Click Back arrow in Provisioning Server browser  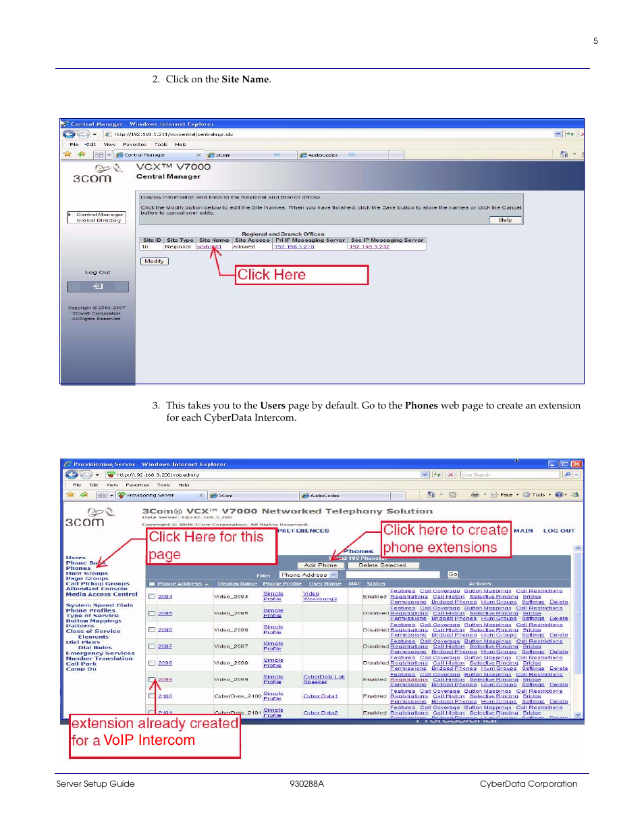(x=71, y=475)
